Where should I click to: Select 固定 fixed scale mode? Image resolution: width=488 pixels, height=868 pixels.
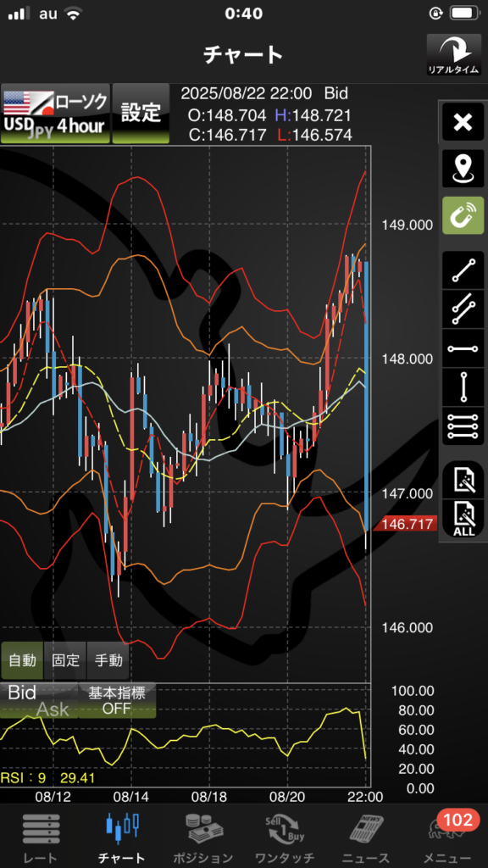click(65, 659)
